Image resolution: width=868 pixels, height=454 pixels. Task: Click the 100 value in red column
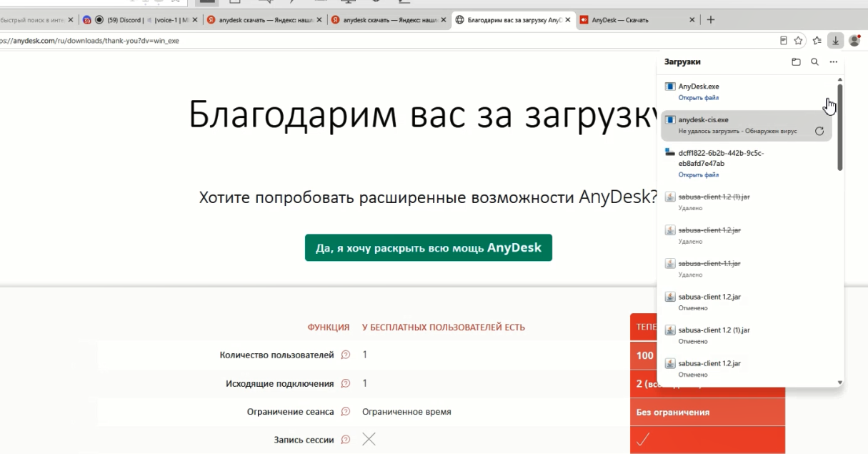point(644,355)
